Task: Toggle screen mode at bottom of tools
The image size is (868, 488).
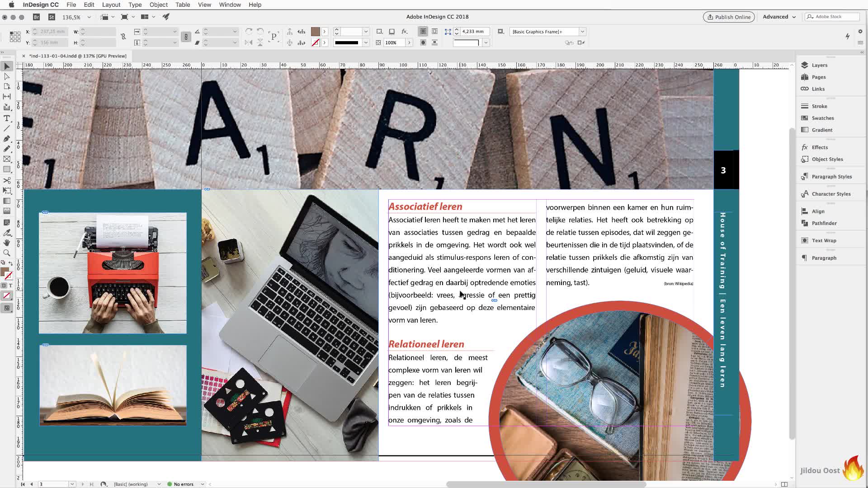Action: [7, 308]
